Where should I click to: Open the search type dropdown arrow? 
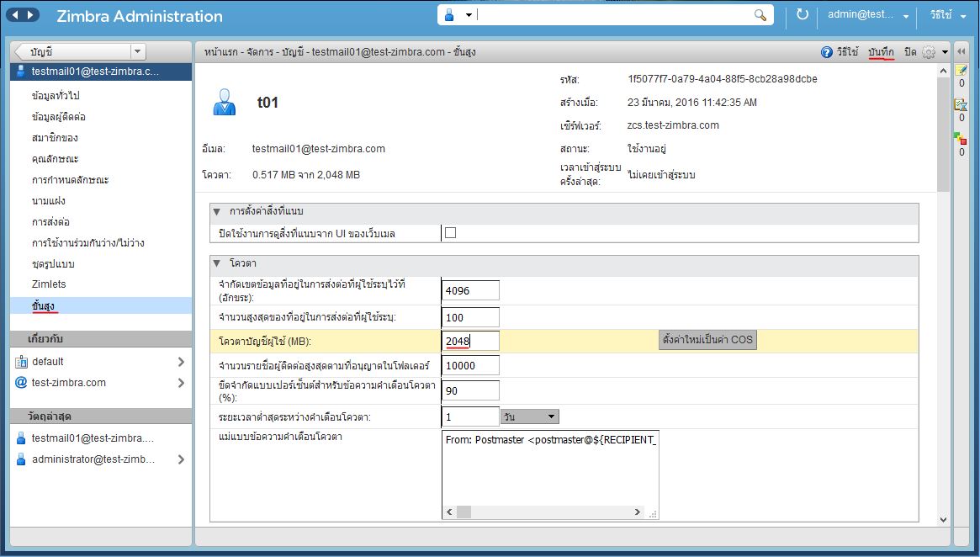pyautogui.click(x=468, y=15)
